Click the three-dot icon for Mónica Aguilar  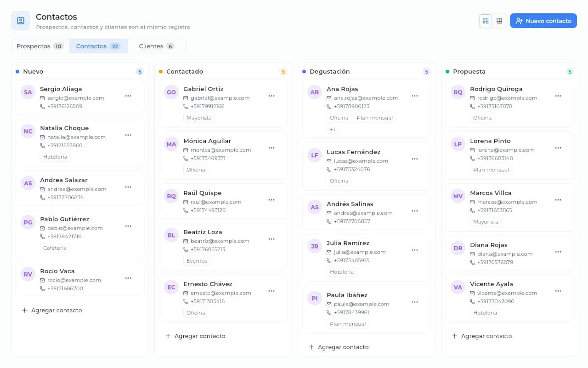click(271, 148)
